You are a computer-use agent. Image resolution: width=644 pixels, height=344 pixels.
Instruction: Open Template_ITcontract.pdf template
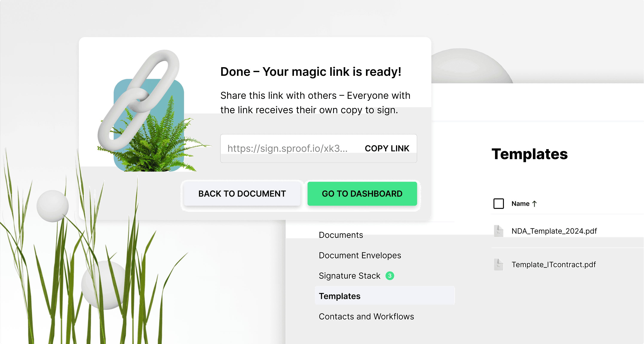point(554,264)
